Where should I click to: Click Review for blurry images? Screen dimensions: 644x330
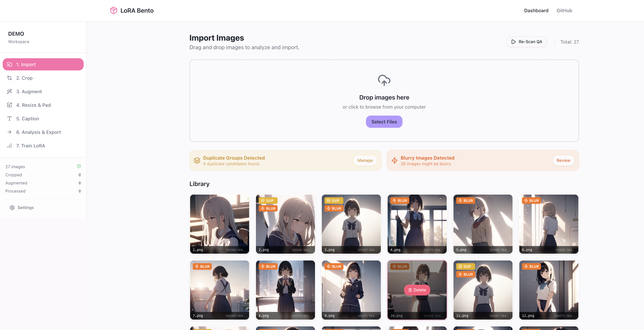(563, 160)
